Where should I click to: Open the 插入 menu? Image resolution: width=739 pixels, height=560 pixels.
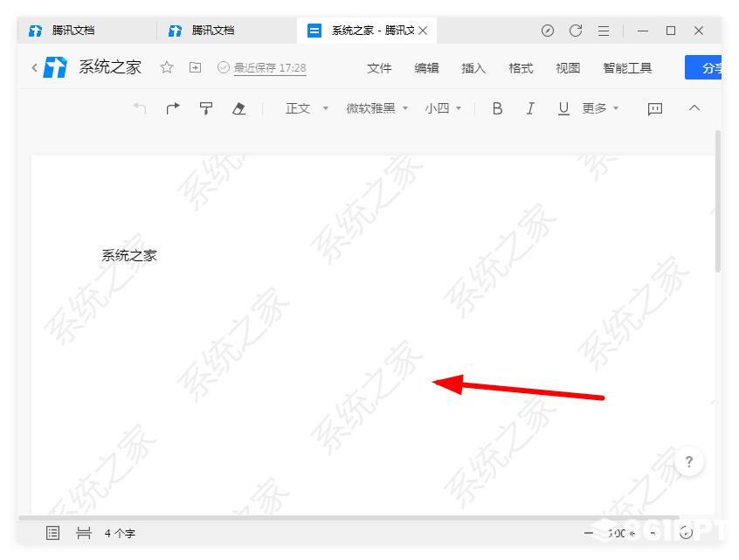coord(473,68)
